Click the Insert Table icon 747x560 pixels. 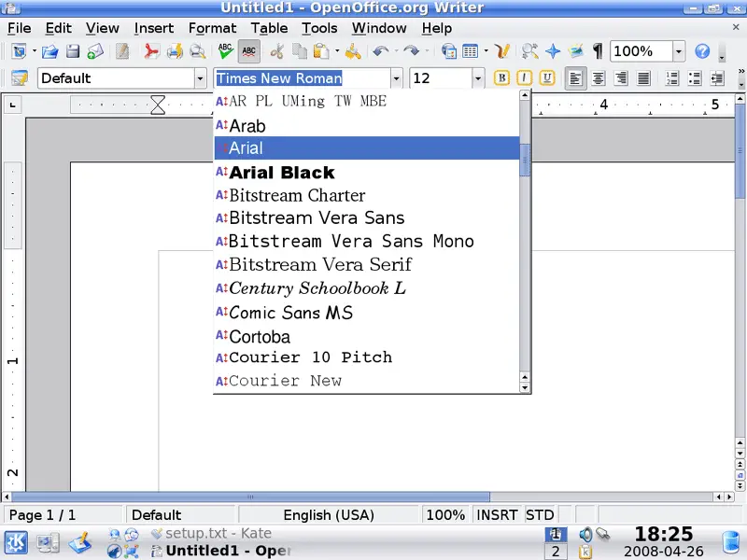(x=471, y=51)
